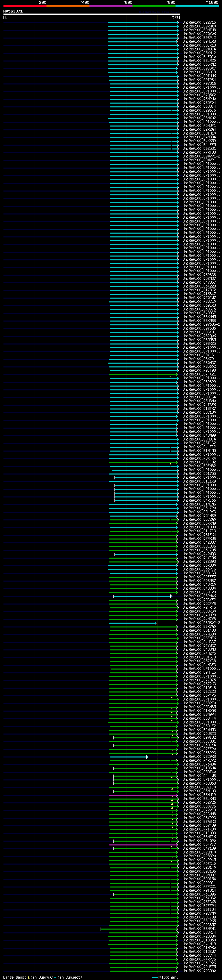Click the green ~80% identity legend segment
Viewport: 222px width, 980px height.
click(x=154, y=6)
